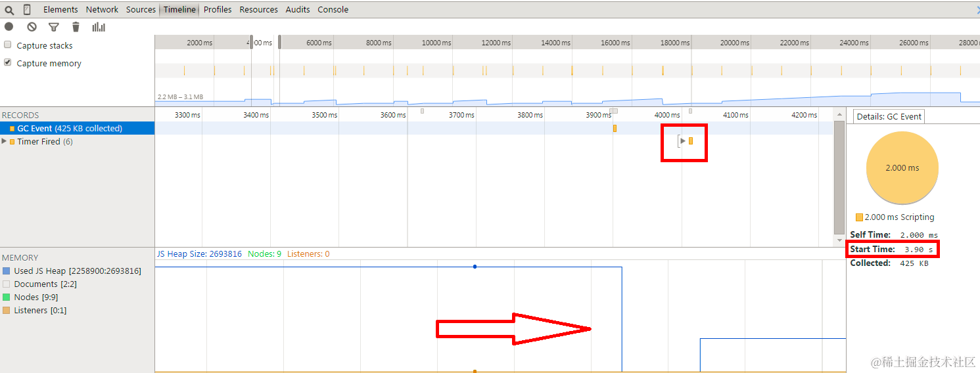This screenshot has width=980, height=373.
Task: Toggle Listeners counter checkbox
Action: click(7, 310)
